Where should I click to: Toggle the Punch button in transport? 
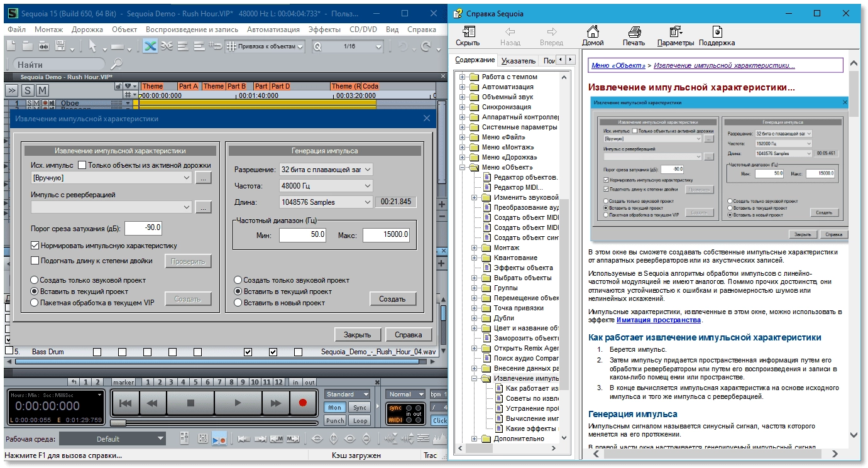coord(335,420)
